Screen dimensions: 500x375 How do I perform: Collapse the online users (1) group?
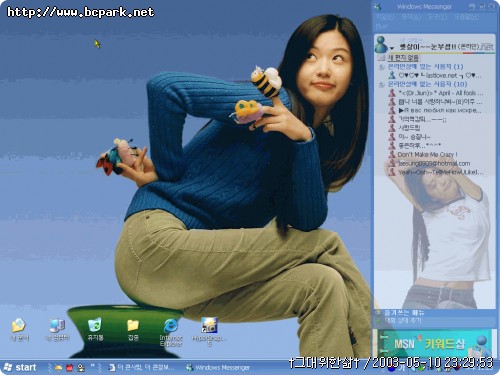[x=381, y=67]
